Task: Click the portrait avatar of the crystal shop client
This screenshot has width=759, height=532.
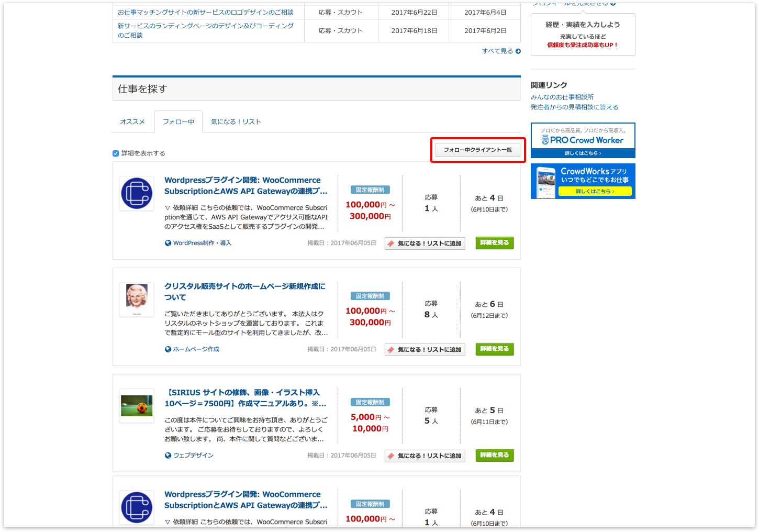Action: pyautogui.click(x=137, y=299)
